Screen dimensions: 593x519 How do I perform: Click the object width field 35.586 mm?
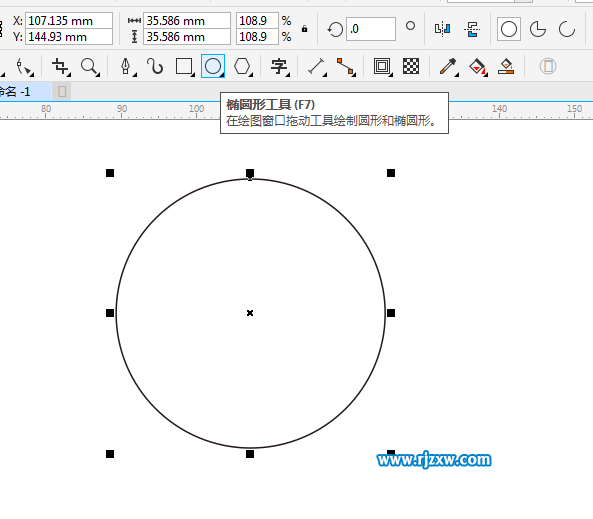pyautogui.click(x=187, y=20)
